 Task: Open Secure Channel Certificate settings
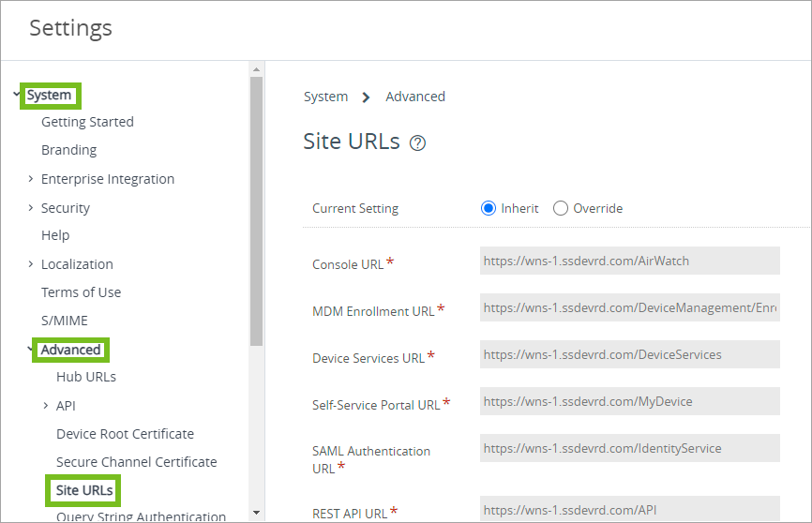point(137,462)
